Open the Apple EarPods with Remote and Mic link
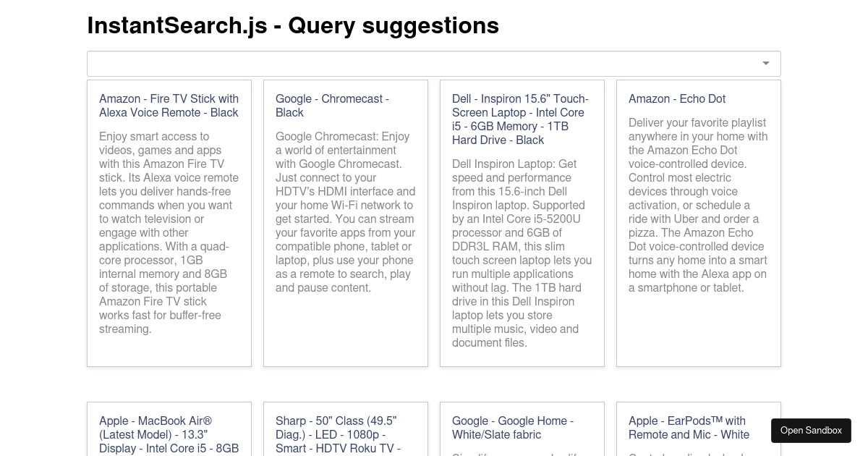Viewport: 868px width, 456px height. pos(689,428)
